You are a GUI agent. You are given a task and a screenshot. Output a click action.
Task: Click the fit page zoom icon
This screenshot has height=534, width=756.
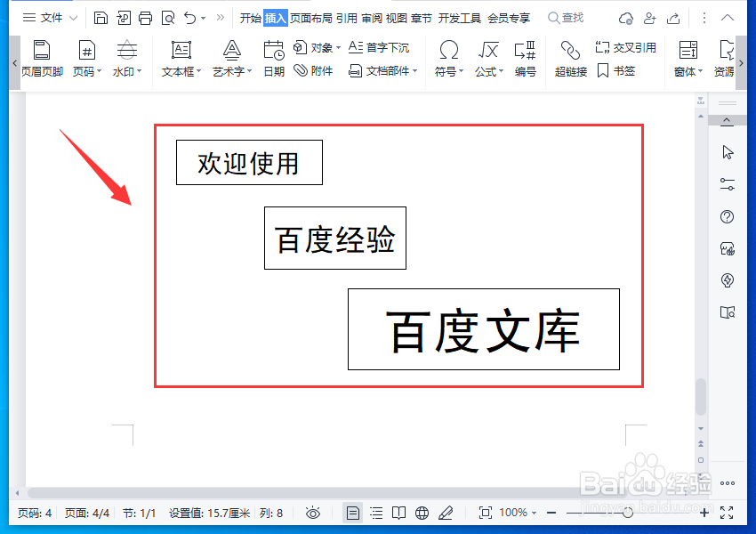[486, 513]
